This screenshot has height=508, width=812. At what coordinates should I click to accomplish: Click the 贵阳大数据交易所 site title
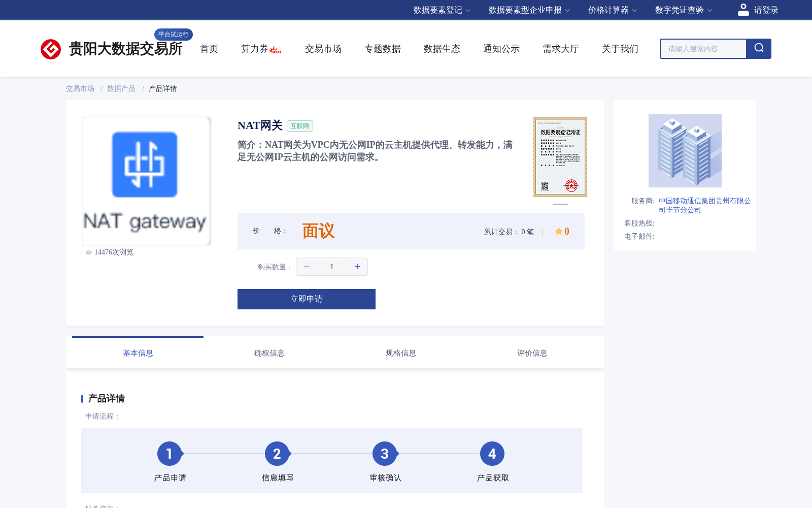(125, 49)
